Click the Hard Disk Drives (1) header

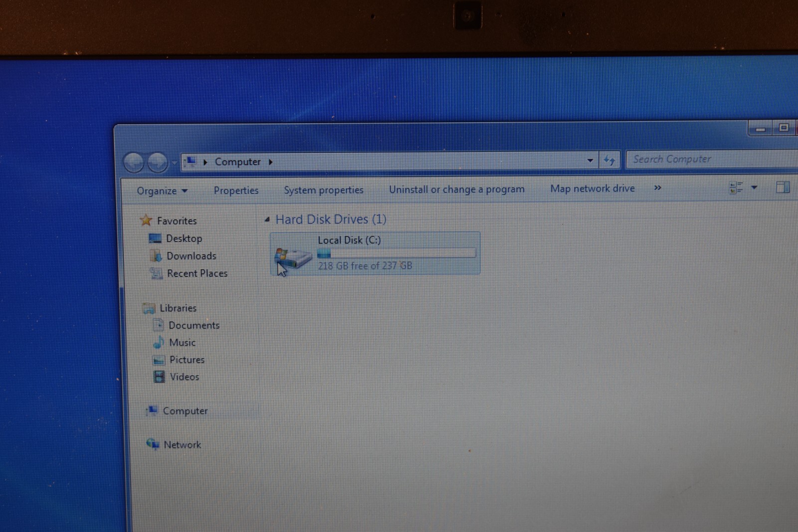point(331,219)
